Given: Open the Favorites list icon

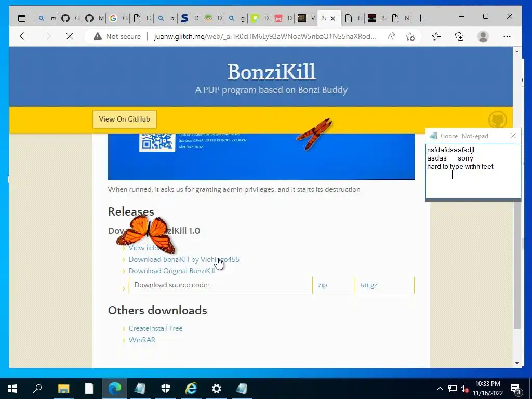Looking at the screenshot, I should (x=436, y=36).
